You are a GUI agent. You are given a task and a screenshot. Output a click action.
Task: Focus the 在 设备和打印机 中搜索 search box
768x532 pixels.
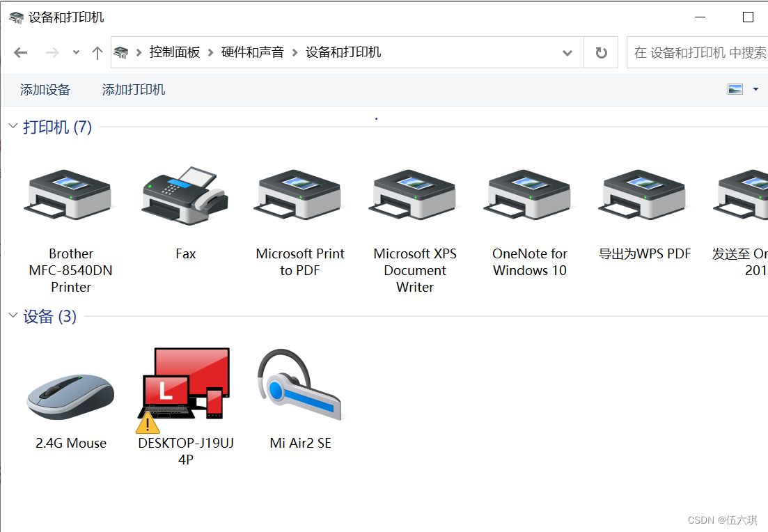coord(698,52)
